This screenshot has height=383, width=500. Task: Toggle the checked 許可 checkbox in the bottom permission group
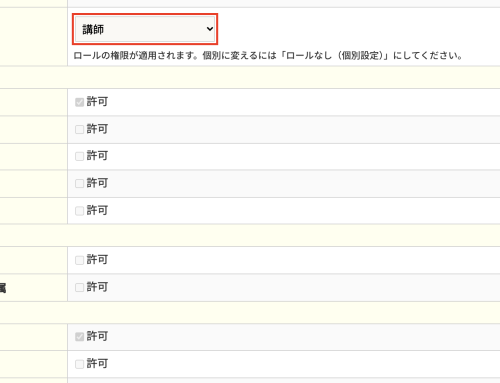tap(79, 337)
